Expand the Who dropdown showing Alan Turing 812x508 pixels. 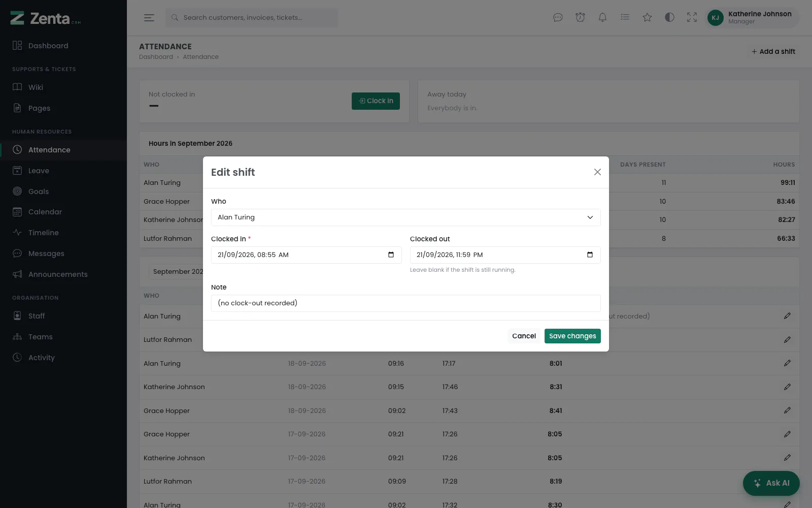406,217
